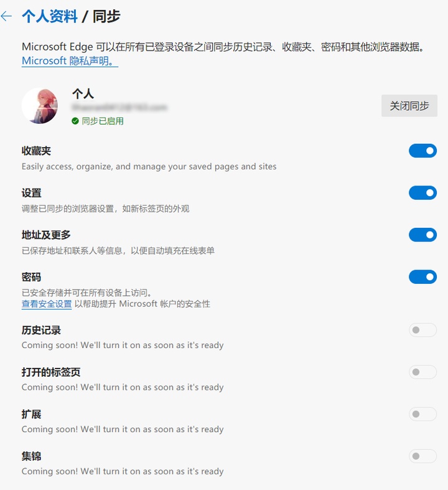Click the 历史记录 disabled toggle
Viewport: 448px width, 490px height.
[x=422, y=330]
